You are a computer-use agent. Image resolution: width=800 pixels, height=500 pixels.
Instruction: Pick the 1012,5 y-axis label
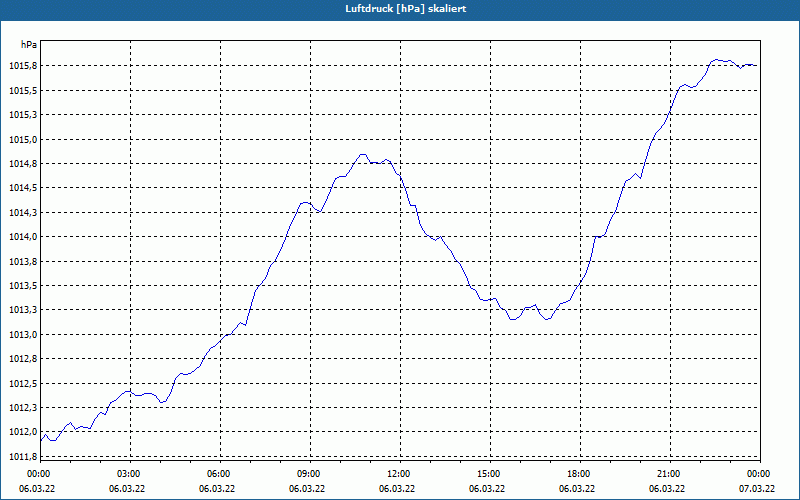pyautogui.click(x=23, y=383)
